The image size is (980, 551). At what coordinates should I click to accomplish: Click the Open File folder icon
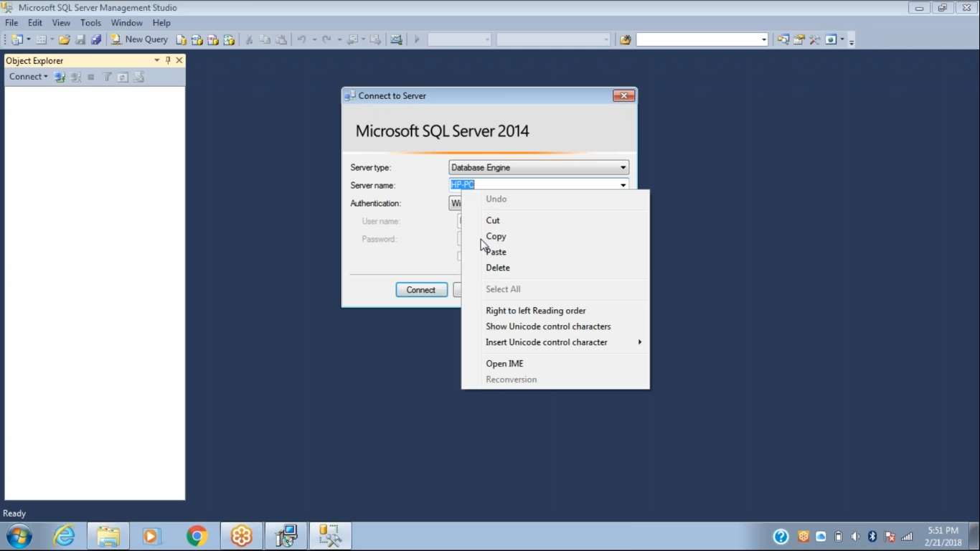(x=64, y=39)
